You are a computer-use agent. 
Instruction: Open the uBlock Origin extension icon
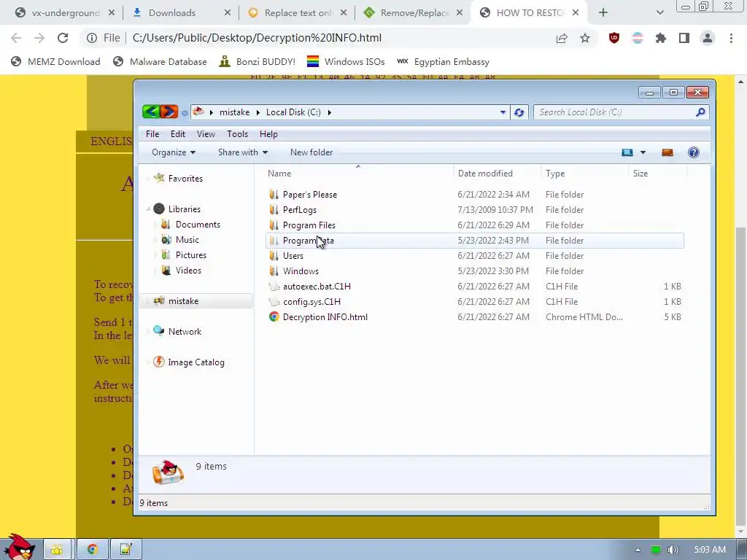coord(614,38)
